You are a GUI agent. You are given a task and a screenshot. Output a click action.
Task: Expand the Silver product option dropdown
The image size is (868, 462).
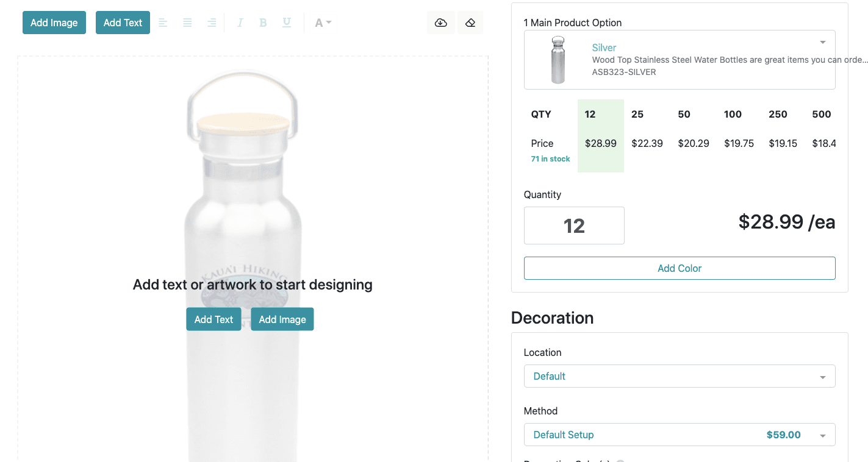[x=680, y=60]
